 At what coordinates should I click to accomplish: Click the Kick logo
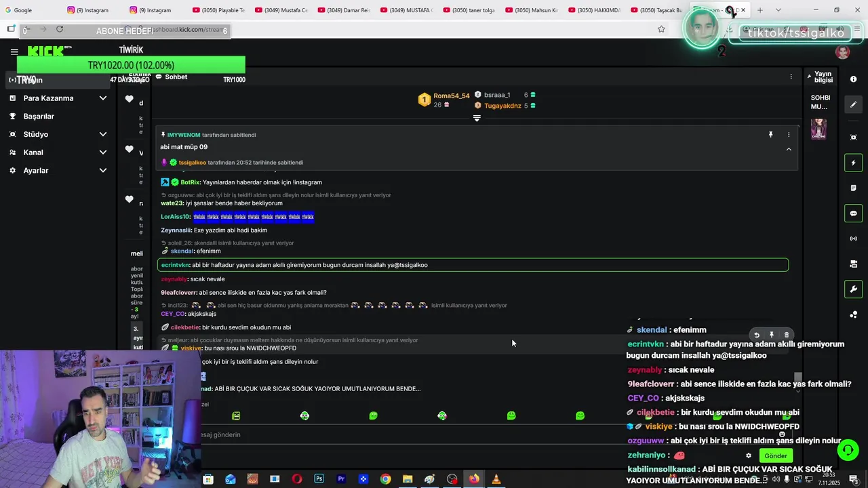[x=46, y=51]
